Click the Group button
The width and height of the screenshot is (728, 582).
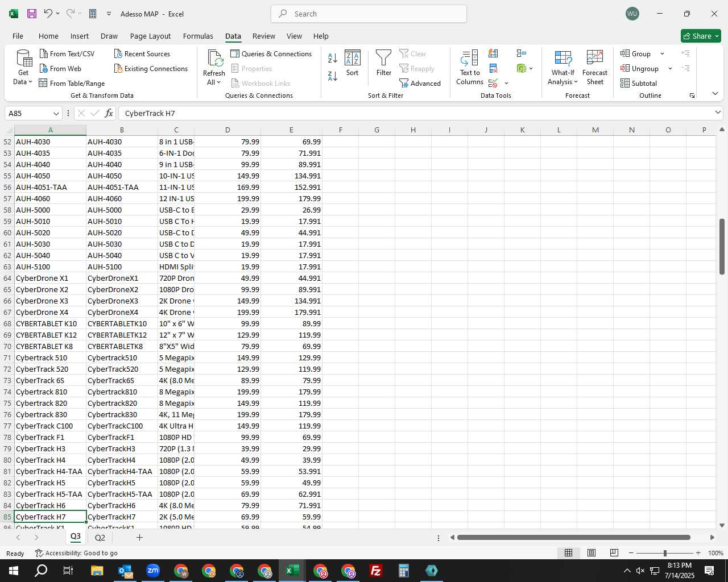coord(636,53)
